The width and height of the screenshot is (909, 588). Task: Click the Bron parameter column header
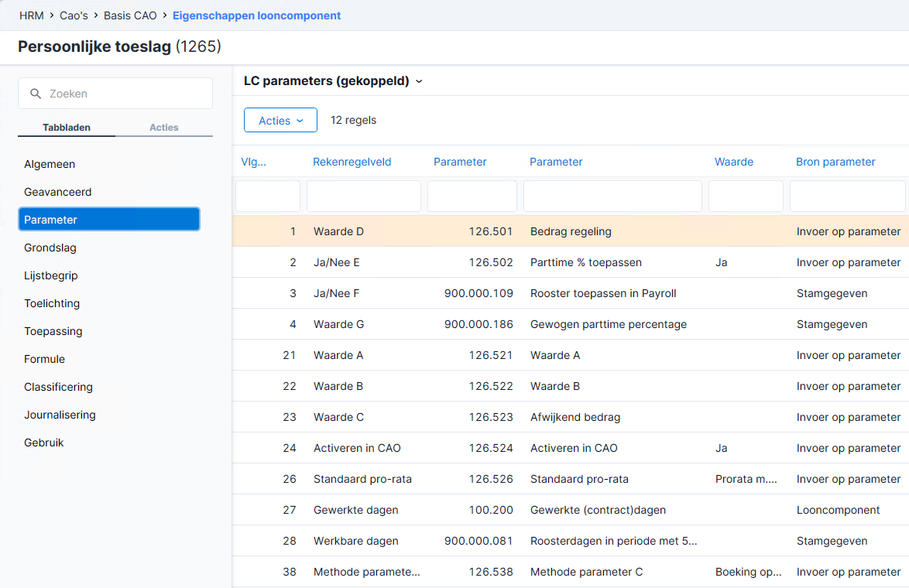point(835,162)
